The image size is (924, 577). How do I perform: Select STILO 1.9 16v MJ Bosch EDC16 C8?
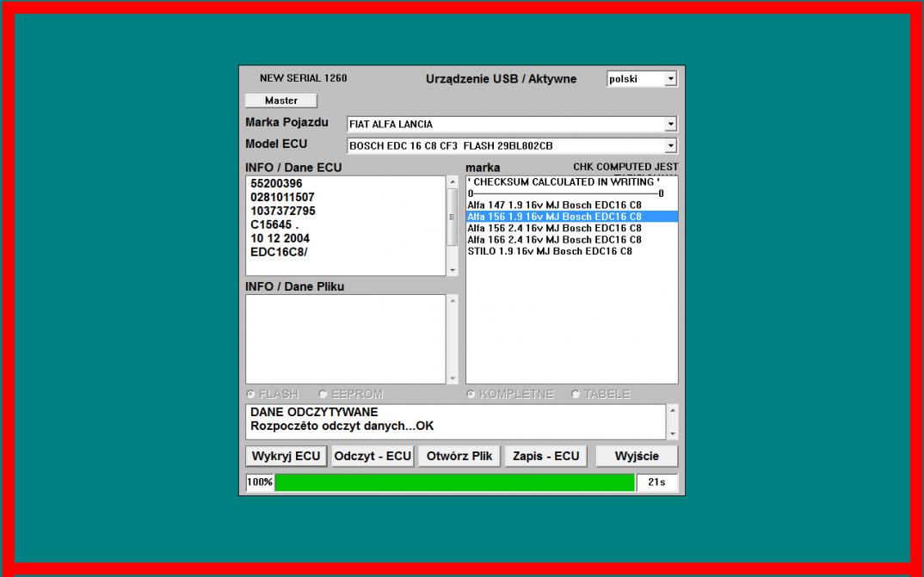pos(571,251)
